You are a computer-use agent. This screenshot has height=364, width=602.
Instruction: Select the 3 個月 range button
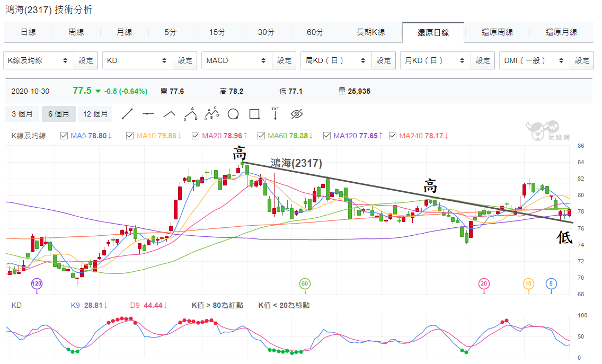click(22, 114)
